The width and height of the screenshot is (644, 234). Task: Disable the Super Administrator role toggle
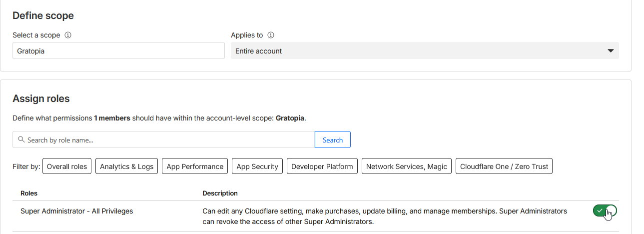pyautogui.click(x=605, y=211)
